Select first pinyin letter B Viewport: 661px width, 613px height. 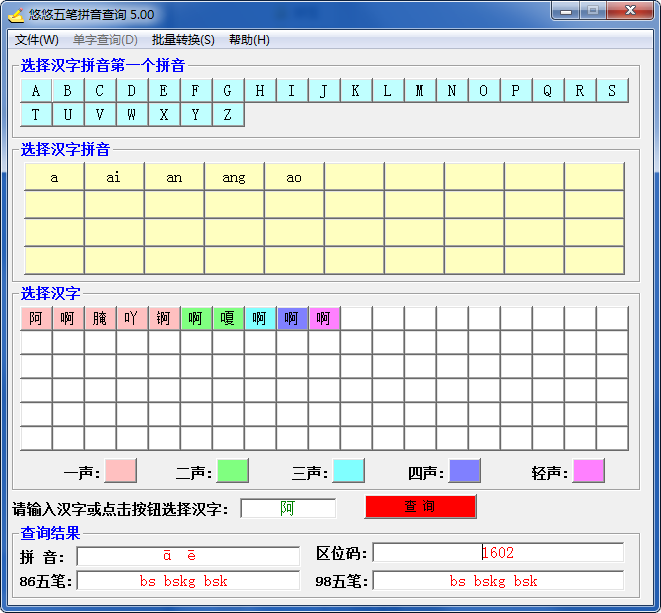(x=68, y=91)
